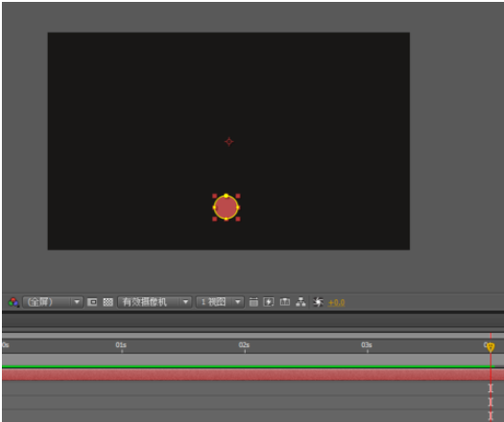Image resolution: width=504 pixels, height=422 pixels.
Task: Toggle the transparency grid icon
Action: pyautogui.click(x=108, y=302)
